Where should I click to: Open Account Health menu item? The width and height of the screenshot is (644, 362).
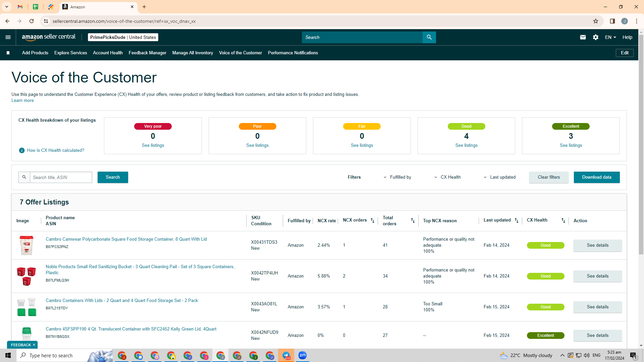[108, 53]
